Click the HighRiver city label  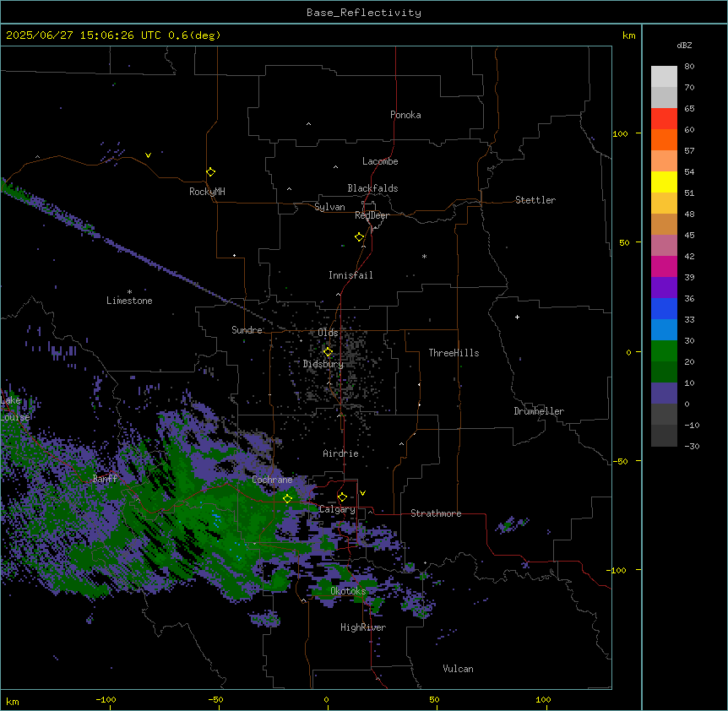tap(363, 627)
